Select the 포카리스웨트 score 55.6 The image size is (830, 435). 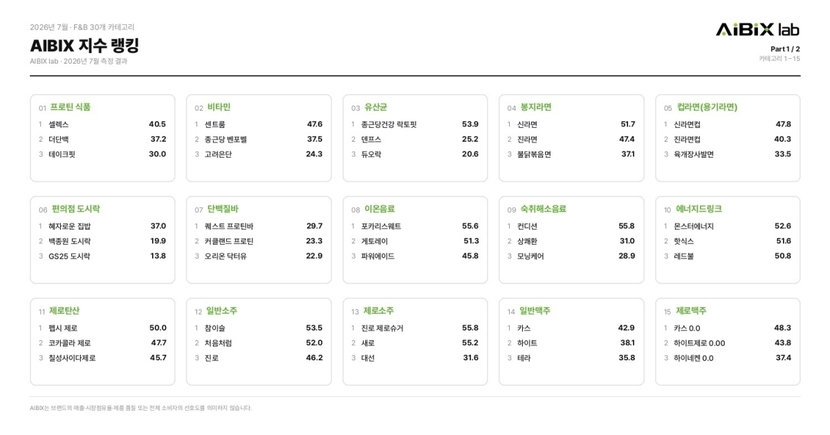470,226
